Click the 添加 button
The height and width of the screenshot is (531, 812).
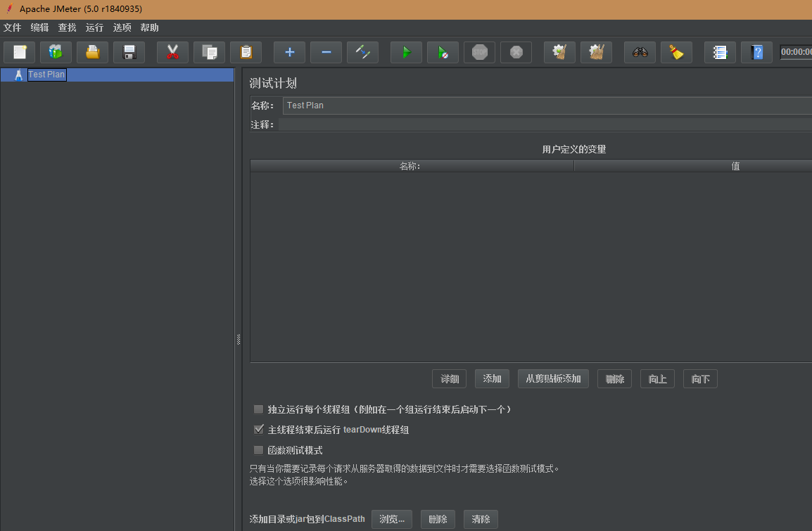point(492,379)
